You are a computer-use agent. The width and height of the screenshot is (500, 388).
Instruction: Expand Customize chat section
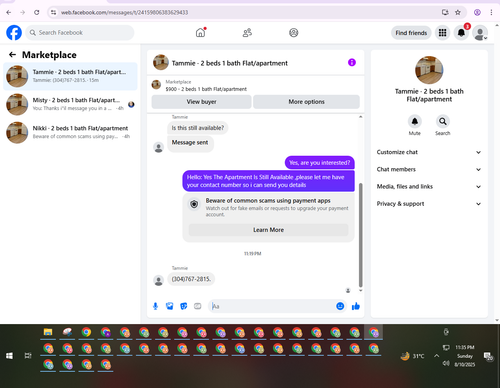429,152
